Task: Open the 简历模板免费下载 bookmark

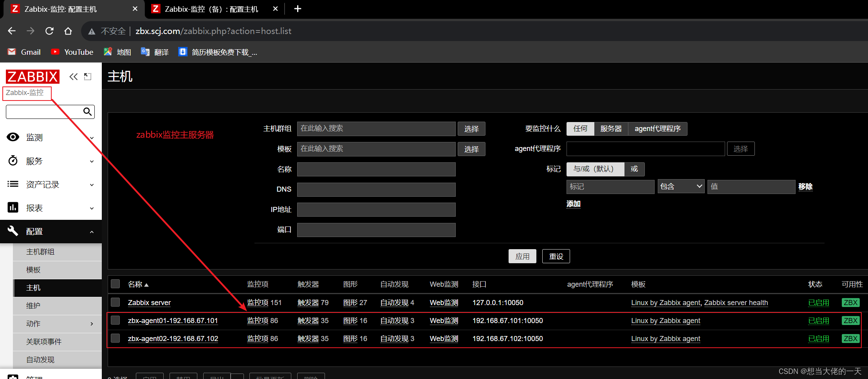Action: (x=218, y=52)
